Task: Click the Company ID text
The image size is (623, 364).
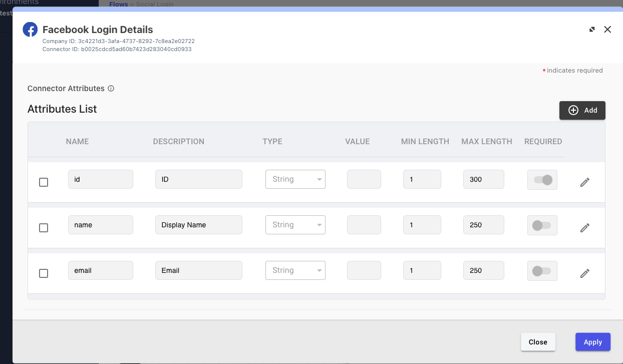Action: (x=119, y=41)
